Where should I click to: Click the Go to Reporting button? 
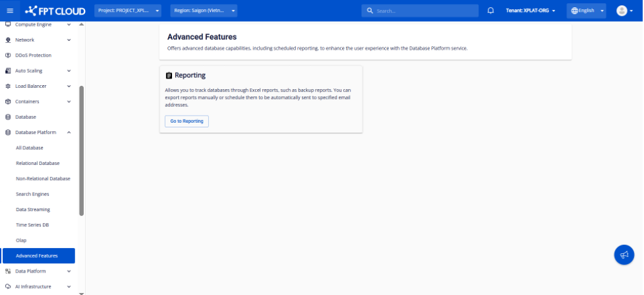pyautogui.click(x=187, y=121)
